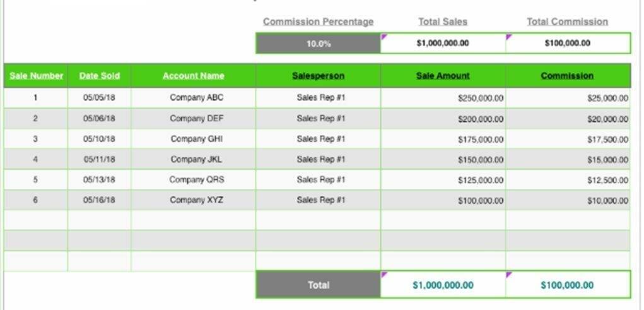Click the Commission column header
The height and width of the screenshot is (310, 644).
(567, 76)
